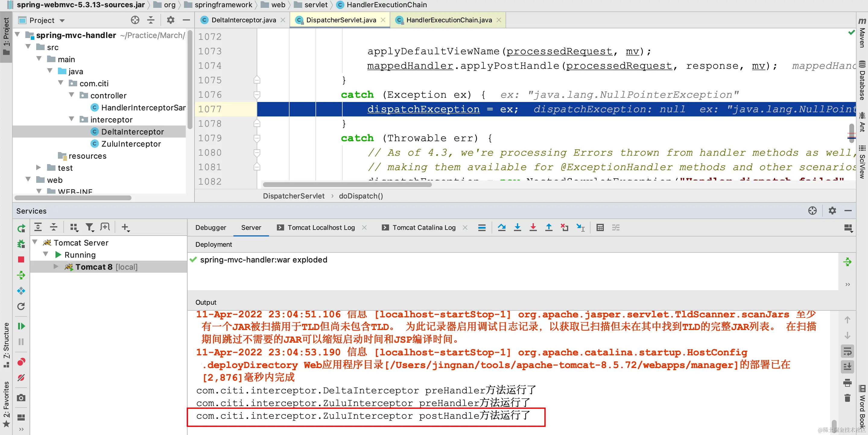The image size is (868, 435).
Task: Collapse the spring-mvc-handler root node
Action: click(17, 34)
